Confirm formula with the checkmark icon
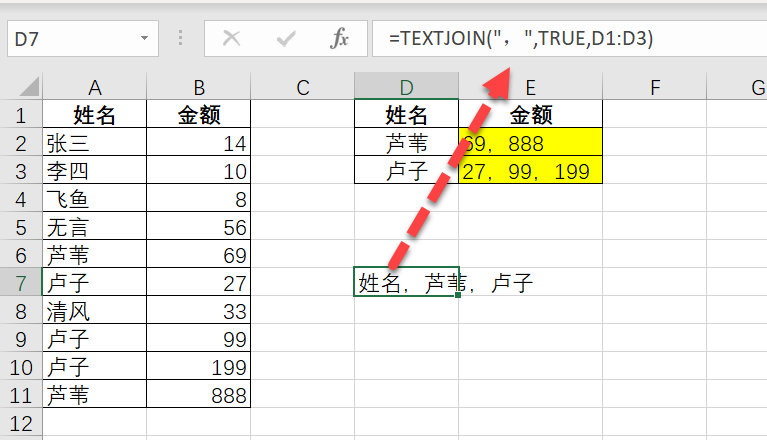Image resolution: width=767 pixels, height=440 pixels. (x=286, y=38)
